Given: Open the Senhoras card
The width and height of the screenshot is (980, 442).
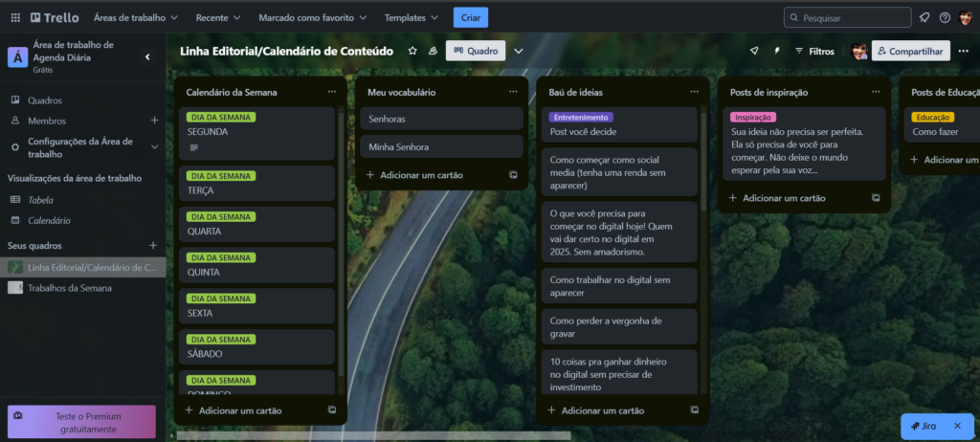Looking at the screenshot, I should click(x=441, y=119).
